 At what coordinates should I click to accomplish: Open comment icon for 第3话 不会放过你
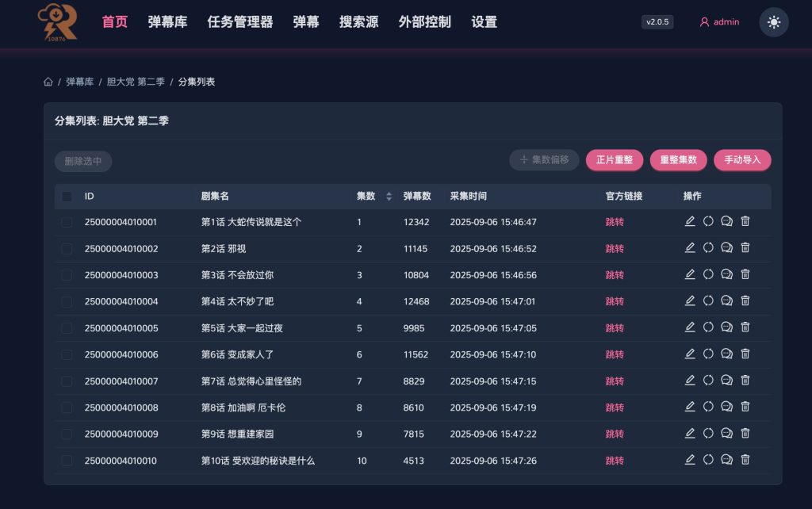(x=726, y=274)
